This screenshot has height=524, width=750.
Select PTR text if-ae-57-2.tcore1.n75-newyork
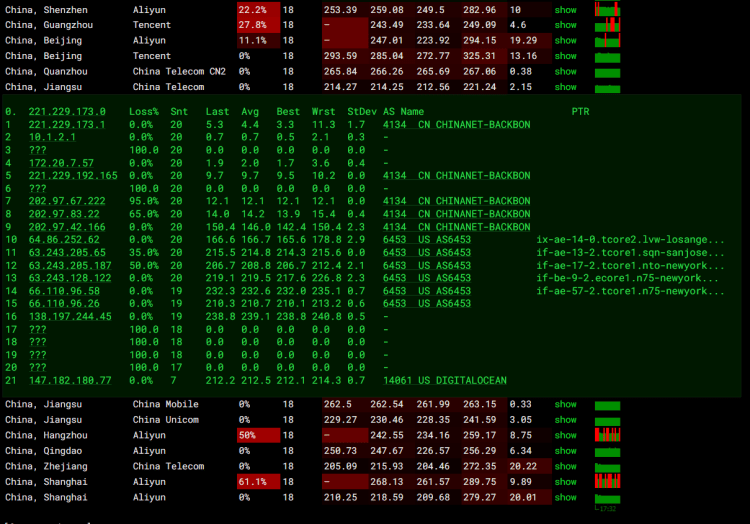[x=630, y=291]
